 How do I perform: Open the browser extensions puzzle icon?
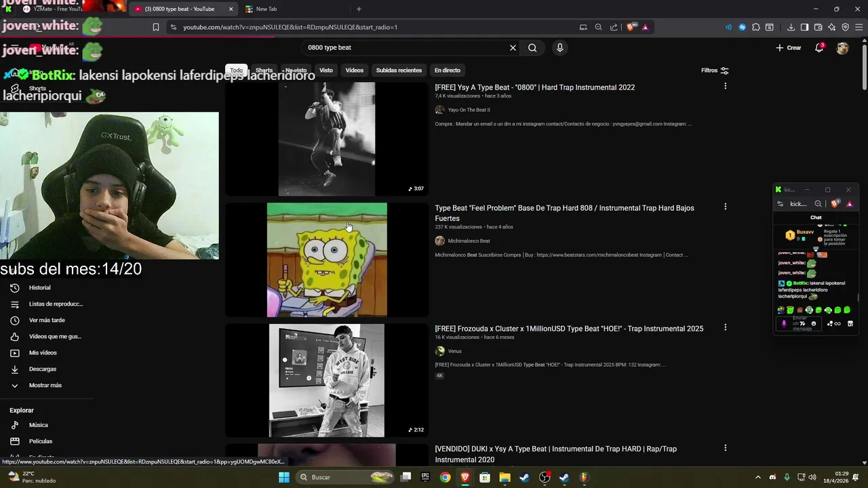(x=756, y=27)
